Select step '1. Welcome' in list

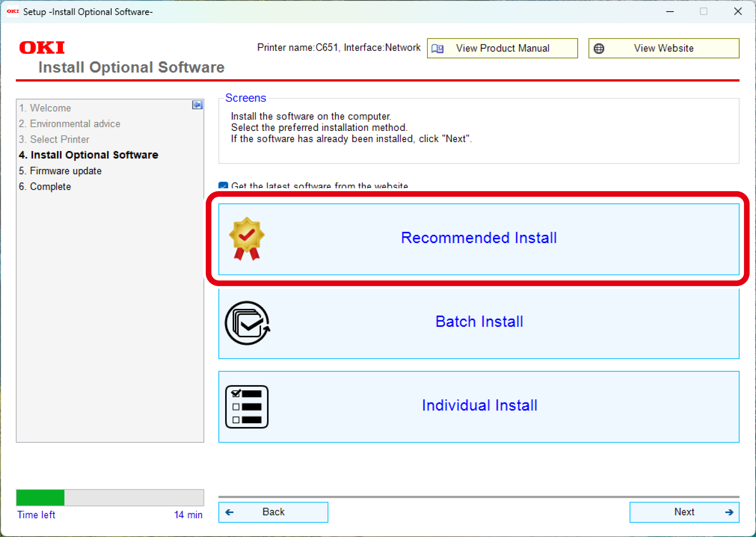tap(45, 108)
